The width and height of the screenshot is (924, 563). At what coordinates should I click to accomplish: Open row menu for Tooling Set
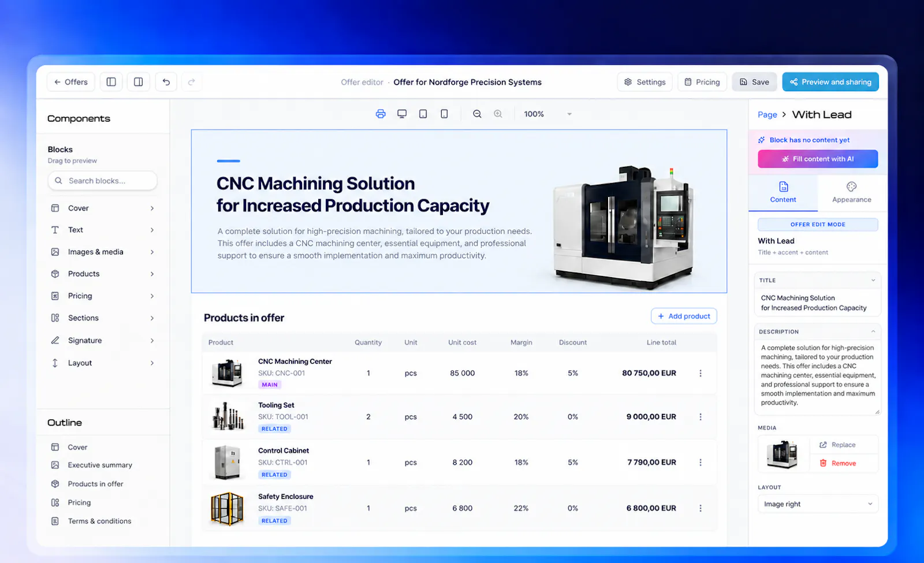(701, 417)
